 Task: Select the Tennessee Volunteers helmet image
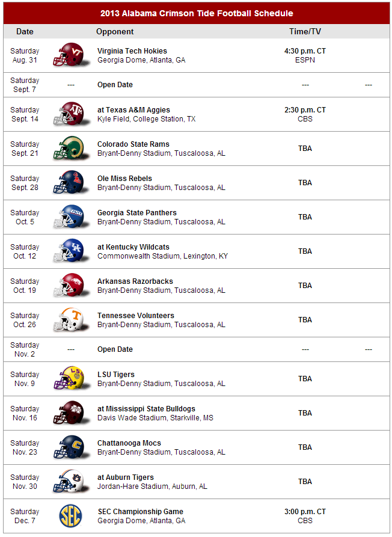click(70, 319)
